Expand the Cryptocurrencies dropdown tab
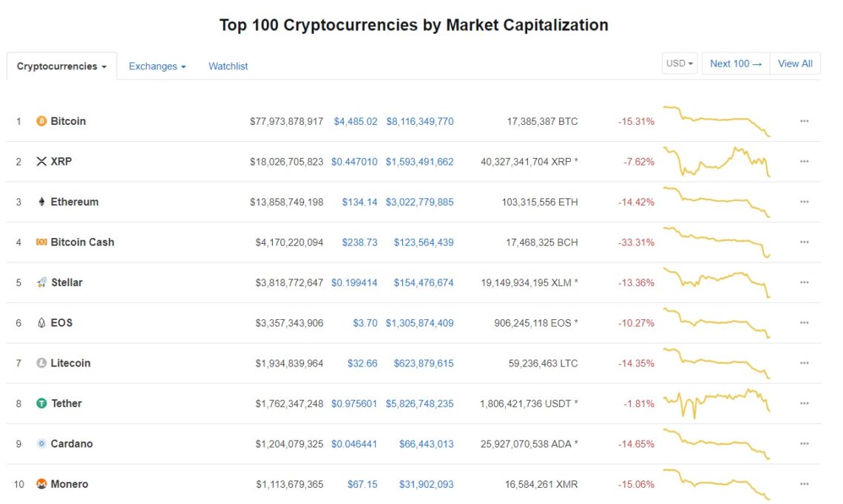The height and width of the screenshot is (504, 843). [61, 66]
